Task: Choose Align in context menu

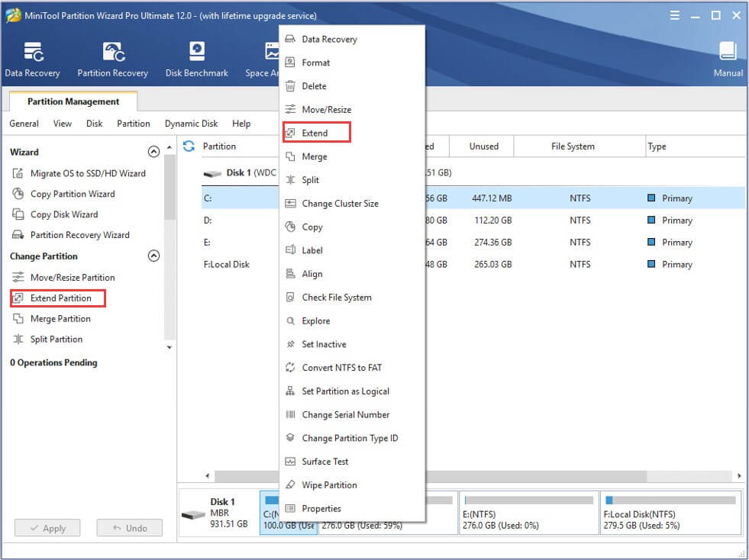Action: (x=352, y=274)
